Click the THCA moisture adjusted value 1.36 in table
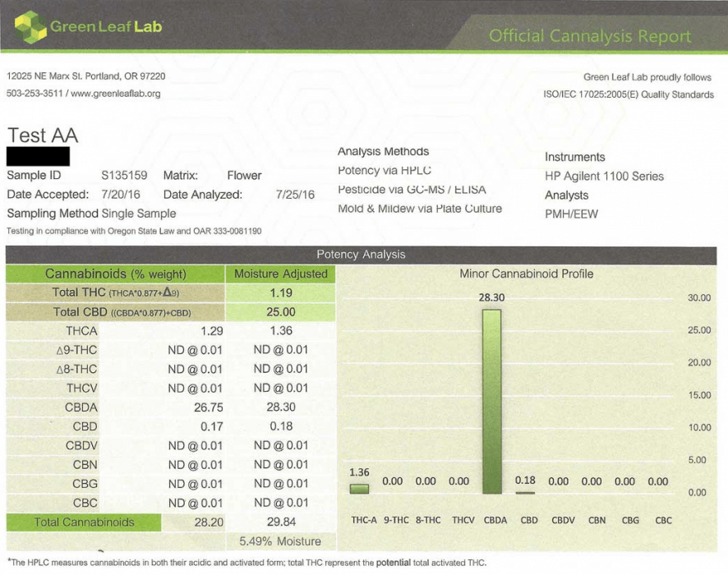 (x=281, y=331)
